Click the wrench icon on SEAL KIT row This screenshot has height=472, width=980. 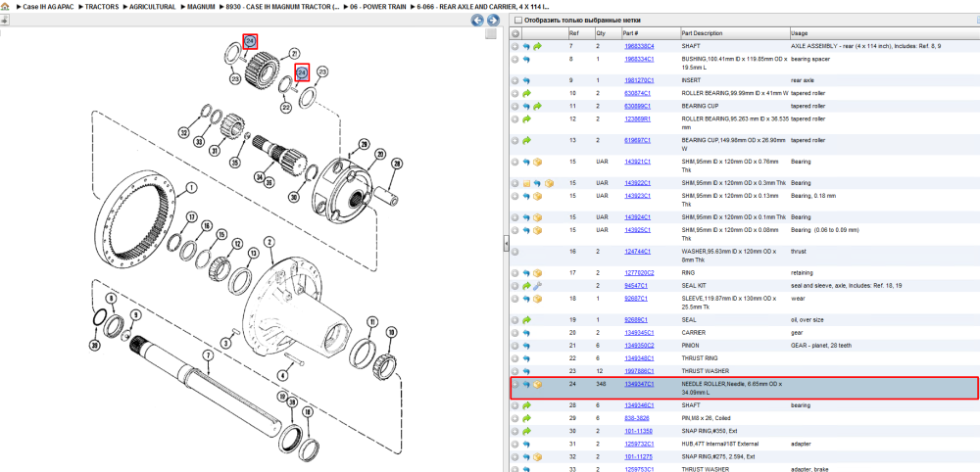[x=537, y=286]
